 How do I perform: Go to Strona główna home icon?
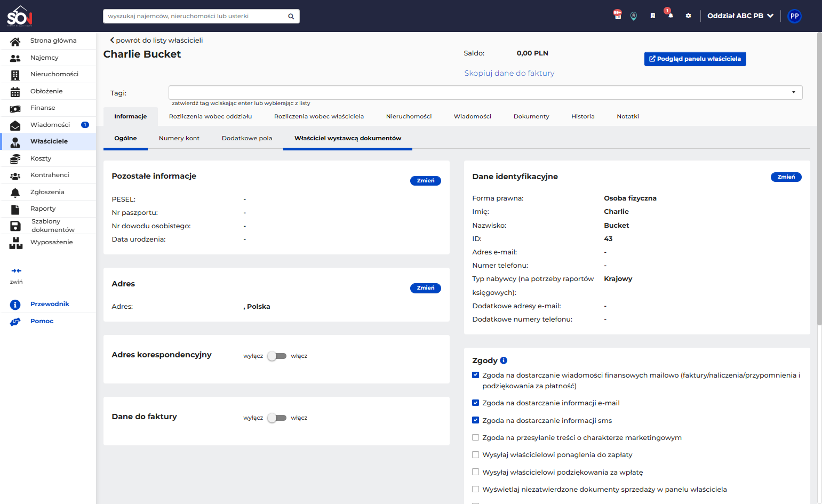15,41
